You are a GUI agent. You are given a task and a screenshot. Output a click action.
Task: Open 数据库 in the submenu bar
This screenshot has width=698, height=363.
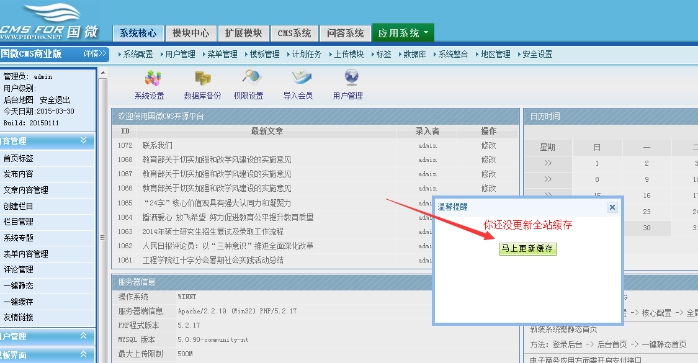point(414,54)
